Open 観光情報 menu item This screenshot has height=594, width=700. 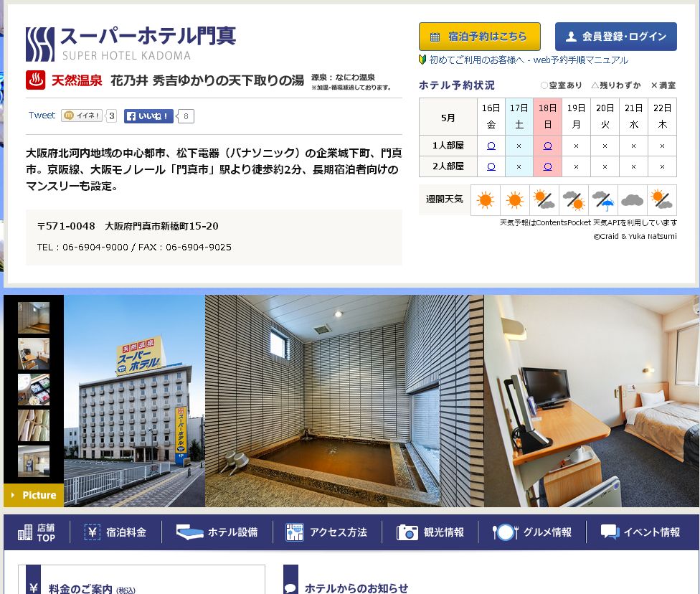tap(430, 532)
